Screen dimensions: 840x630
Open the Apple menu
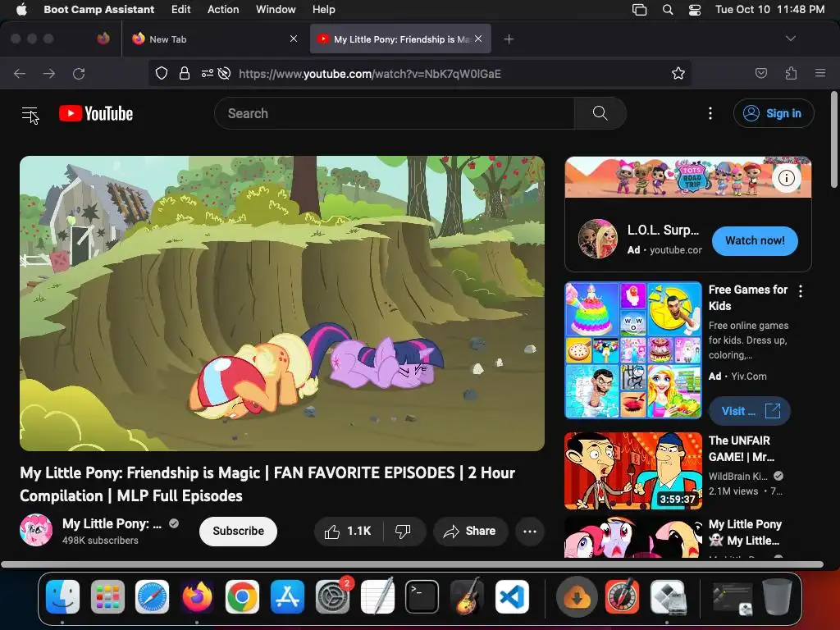21,10
